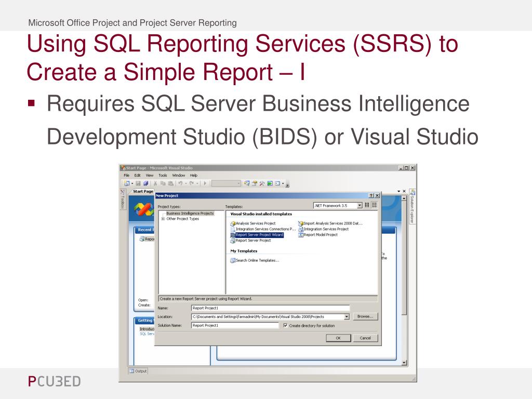Screen dimensions: 532x399
Task: Click the New Project dialog help icon
Action: point(371,196)
